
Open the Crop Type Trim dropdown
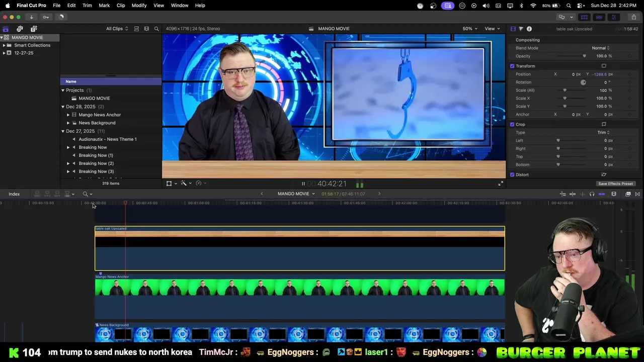603,132
